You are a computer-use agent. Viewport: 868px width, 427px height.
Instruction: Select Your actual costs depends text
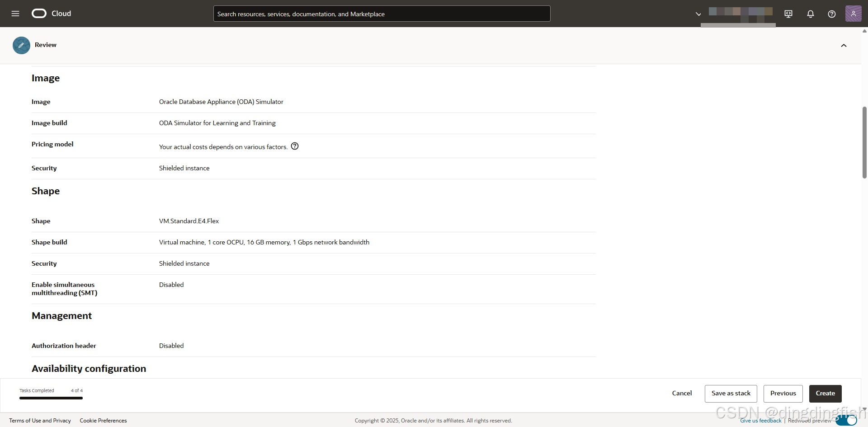click(223, 147)
